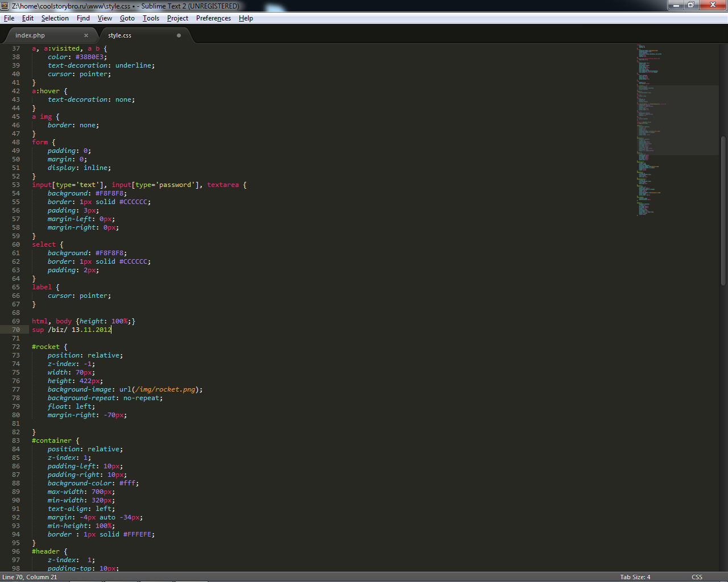The image size is (728, 582).
Task: Click line number 70 in the gutter
Action: [16, 330]
